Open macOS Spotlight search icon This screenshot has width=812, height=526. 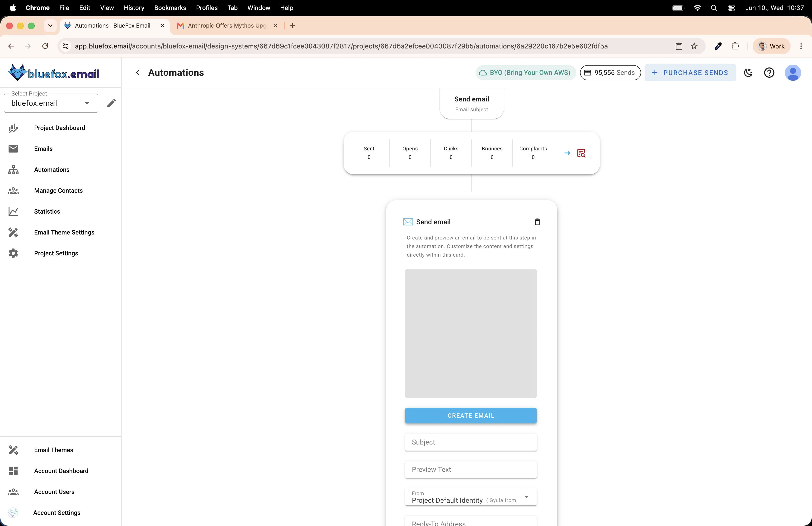(714, 8)
